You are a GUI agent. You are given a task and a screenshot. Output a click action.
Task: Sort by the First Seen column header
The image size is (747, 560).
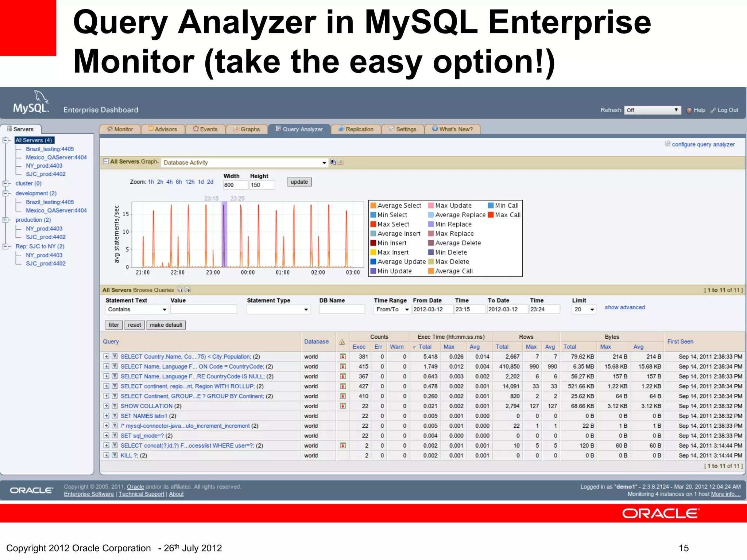[680, 342]
